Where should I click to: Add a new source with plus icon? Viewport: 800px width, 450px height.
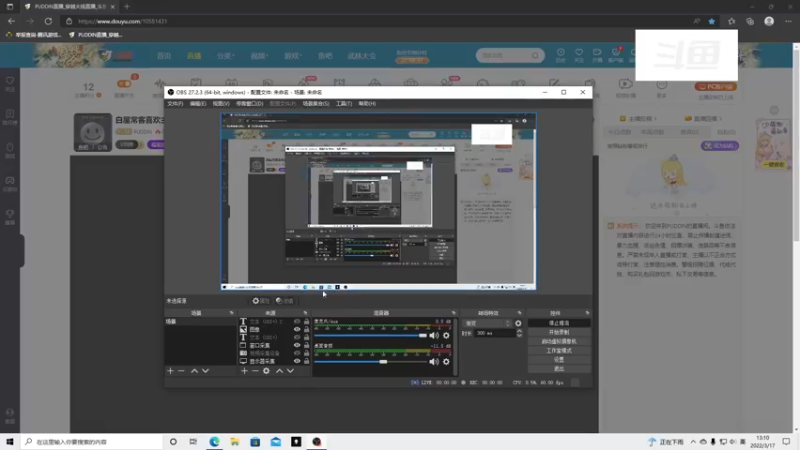244,371
